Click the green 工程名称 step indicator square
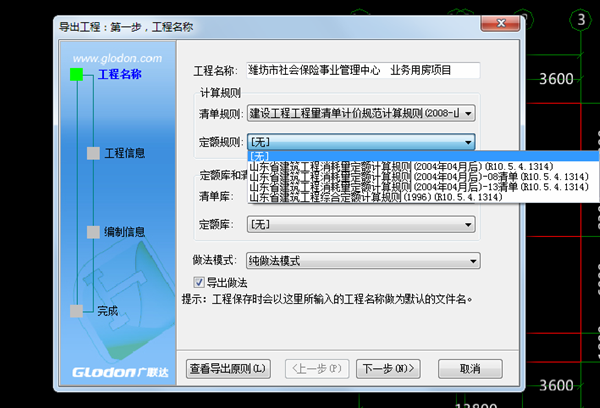 click(77, 74)
